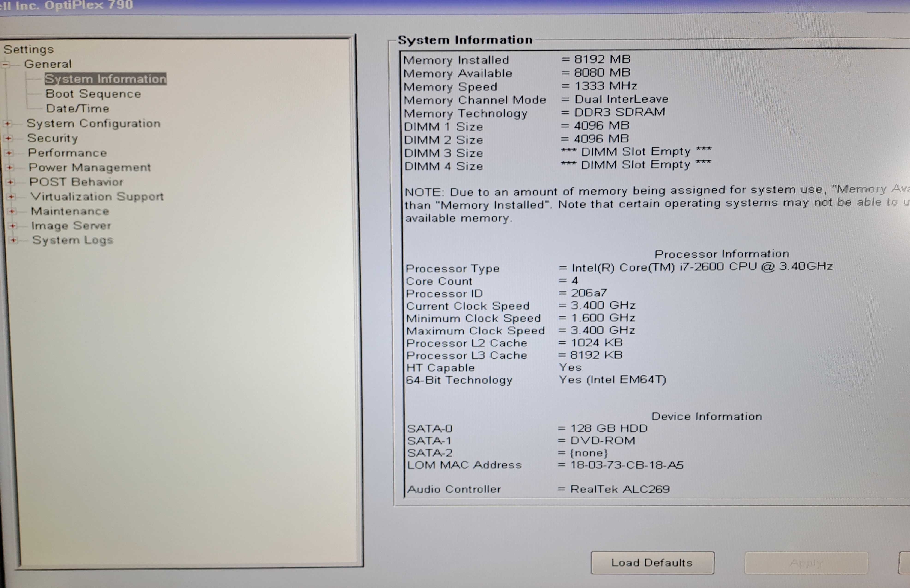Click the HT Capable row

494,368
